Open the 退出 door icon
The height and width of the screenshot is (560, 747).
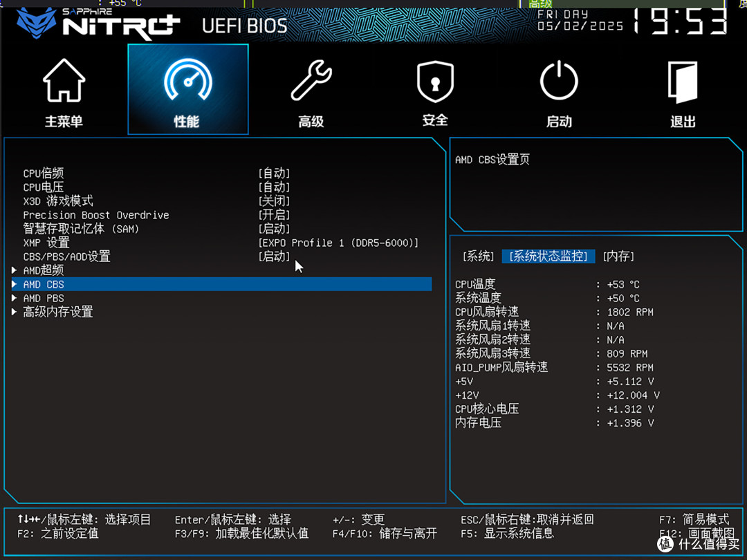(x=683, y=82)
